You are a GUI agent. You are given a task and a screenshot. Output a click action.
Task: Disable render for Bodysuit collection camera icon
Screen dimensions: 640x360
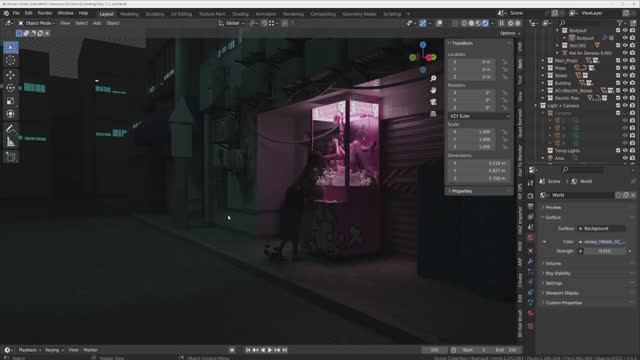(x=633, y=30)
